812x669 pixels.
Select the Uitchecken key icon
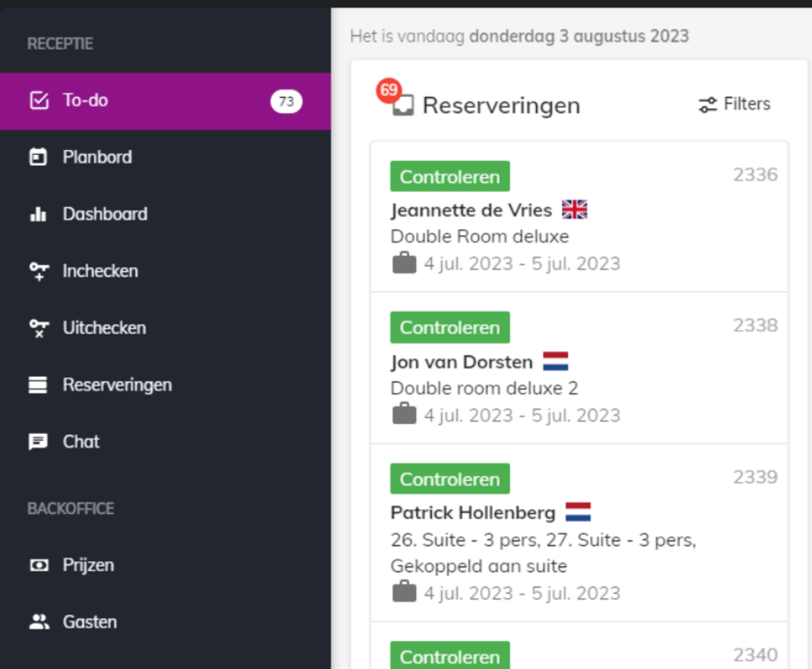[39, 328]
